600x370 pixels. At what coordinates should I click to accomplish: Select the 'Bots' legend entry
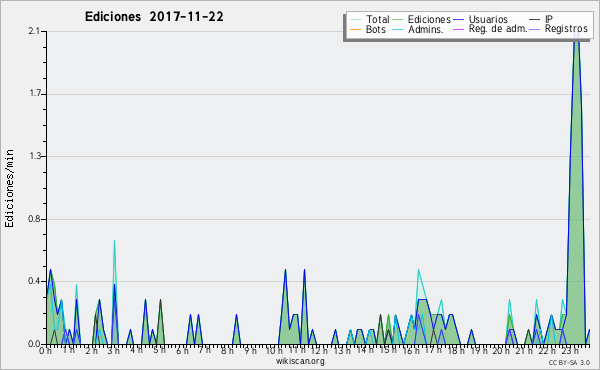point(376,29)
